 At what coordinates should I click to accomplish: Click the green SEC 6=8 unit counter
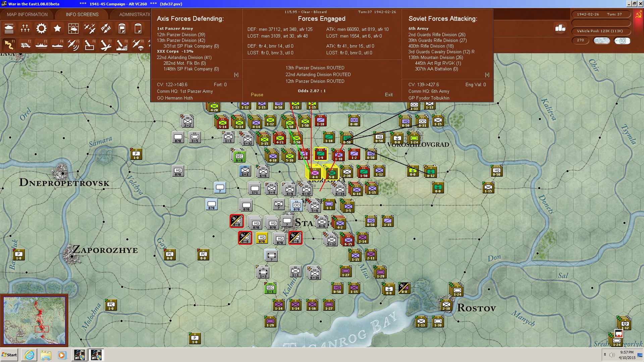(239, 157)
